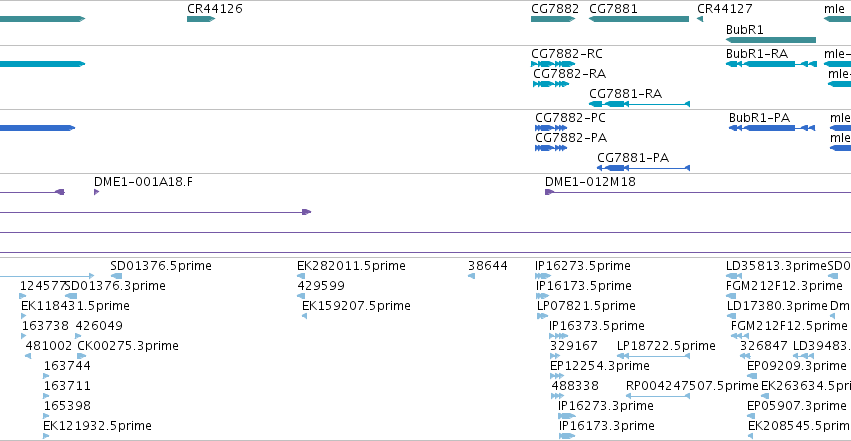Select EST EP12254.3prime
This screenshot has width=851, height=441.
tap(557, 376)
